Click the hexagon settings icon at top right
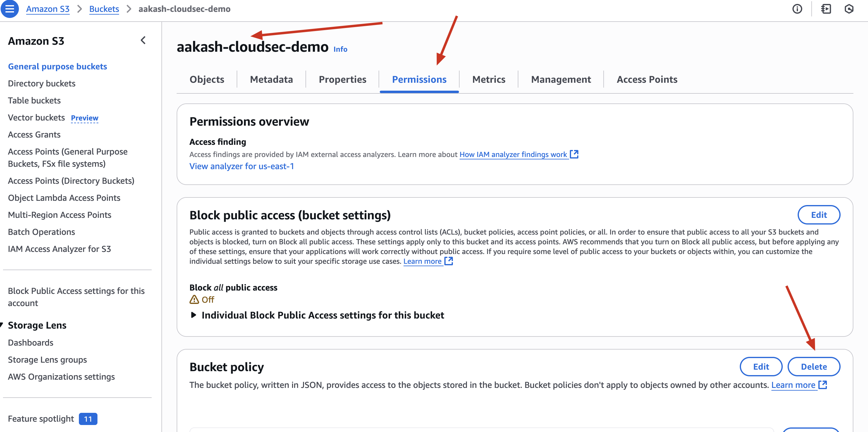The height and width of the screenshot is (432, 868). tap(849, 9)
